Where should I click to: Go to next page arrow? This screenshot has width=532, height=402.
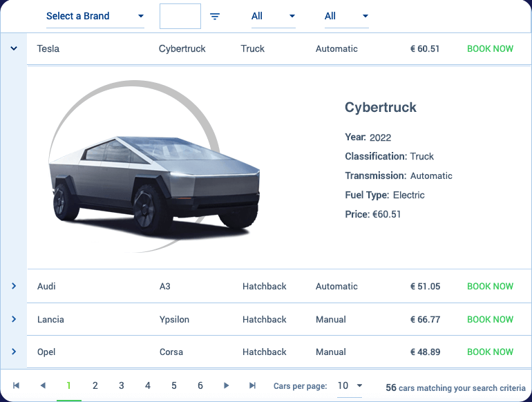tap(227, 385)
